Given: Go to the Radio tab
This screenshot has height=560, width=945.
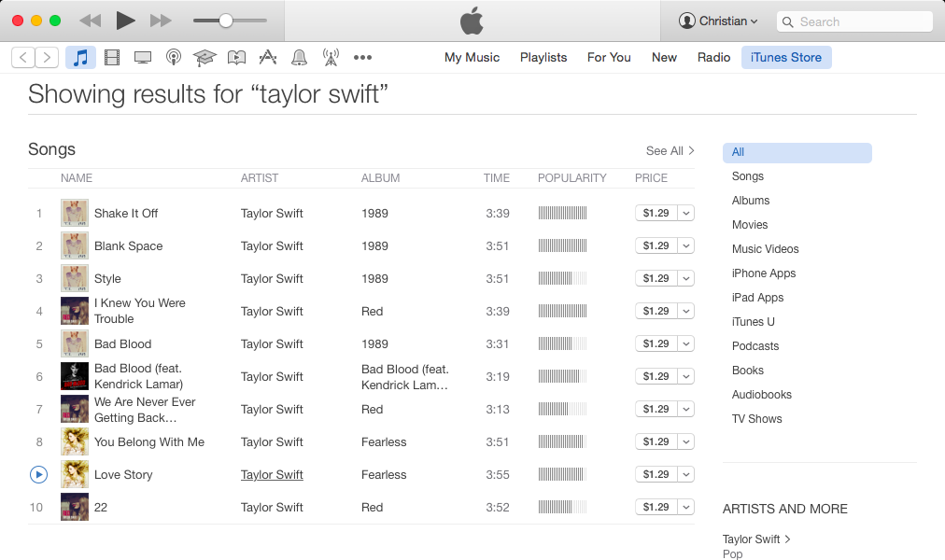Looking at the screenshot, I should (x=713, y=57).
